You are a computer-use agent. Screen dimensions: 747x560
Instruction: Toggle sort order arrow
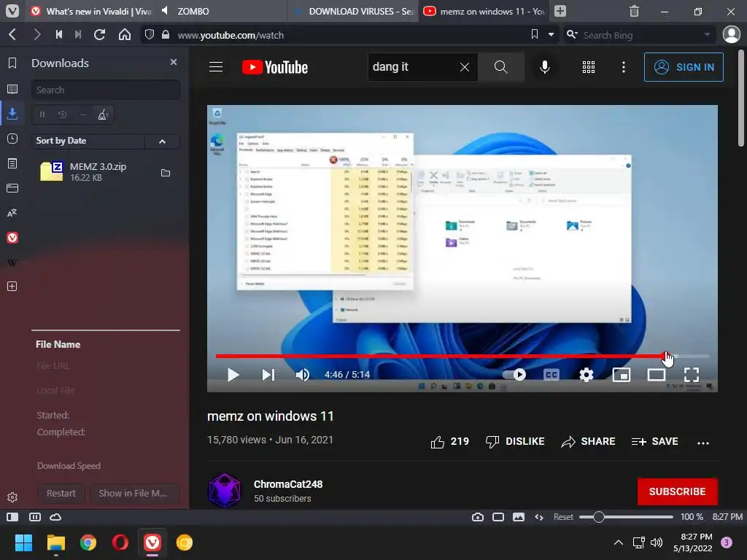[x=163, y=141]
